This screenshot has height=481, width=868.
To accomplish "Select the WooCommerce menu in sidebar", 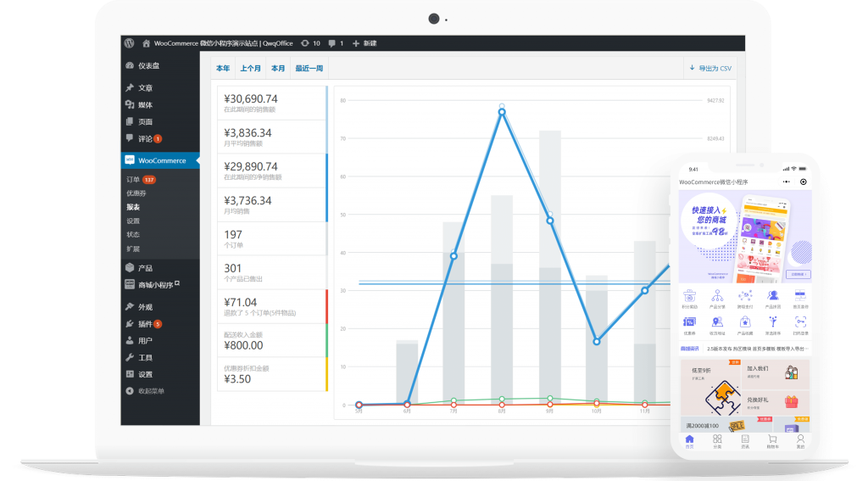I will coord(160,160).
